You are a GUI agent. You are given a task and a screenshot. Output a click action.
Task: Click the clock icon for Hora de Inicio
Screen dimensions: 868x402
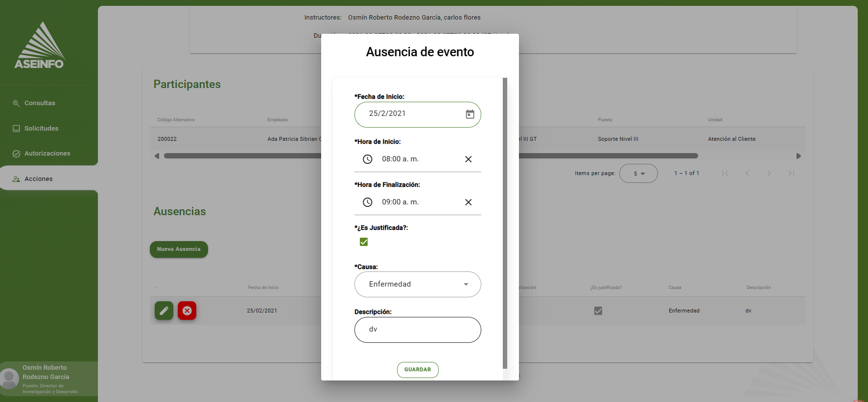pos(367,159)
